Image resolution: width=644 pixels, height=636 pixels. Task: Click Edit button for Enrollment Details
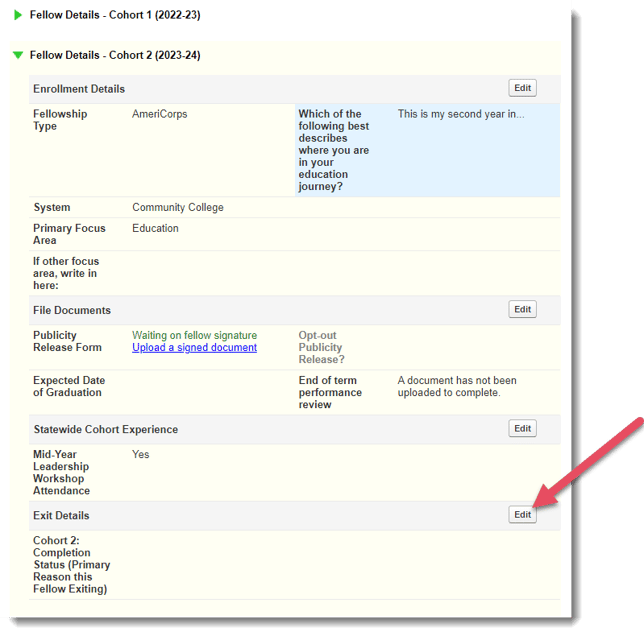tap(522, 88)
